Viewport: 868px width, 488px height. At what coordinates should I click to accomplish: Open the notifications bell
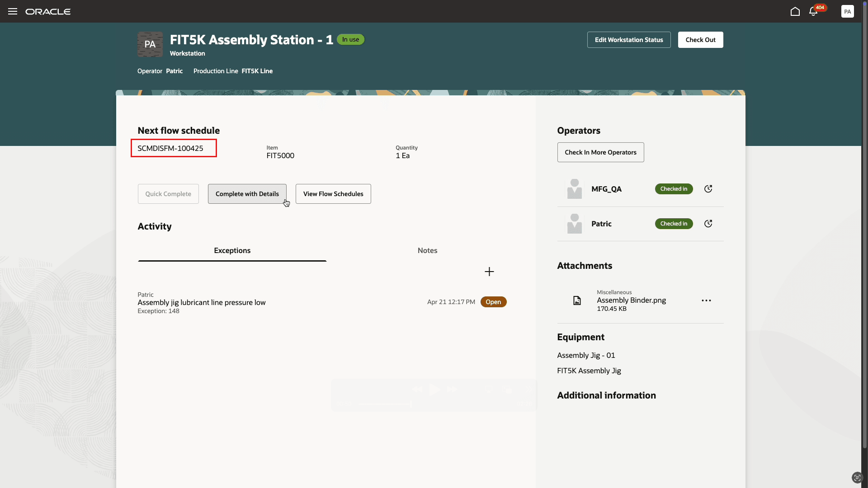point(813,11)
